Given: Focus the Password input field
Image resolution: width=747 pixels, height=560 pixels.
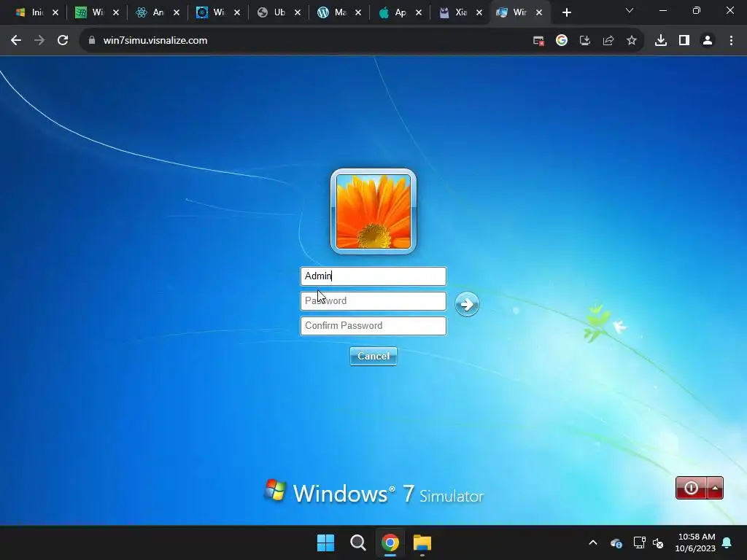Looking at the screenshot, I should pyautogui.click(x=373, y=301).
